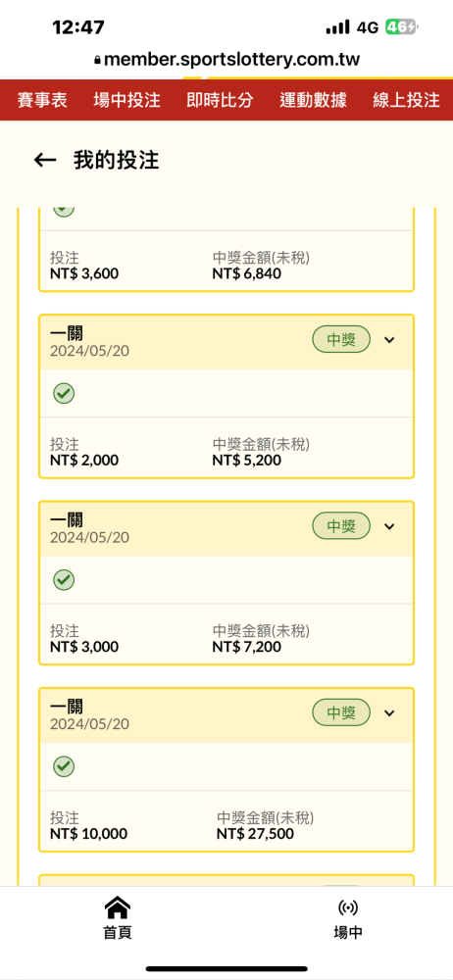Viewport: 453px width, 980px height.
Task: Click 中獎 badge on NT$ 5,200 winning bet
Action: 341,340
